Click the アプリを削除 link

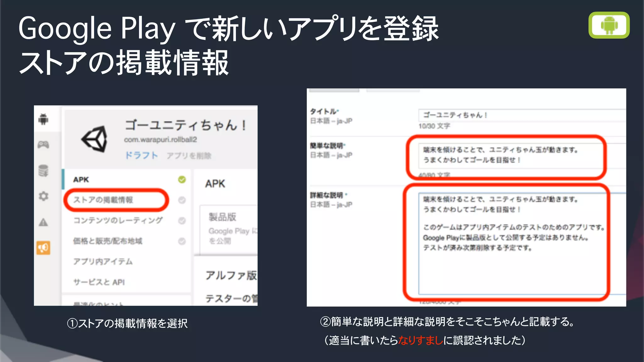coord(189,156)
